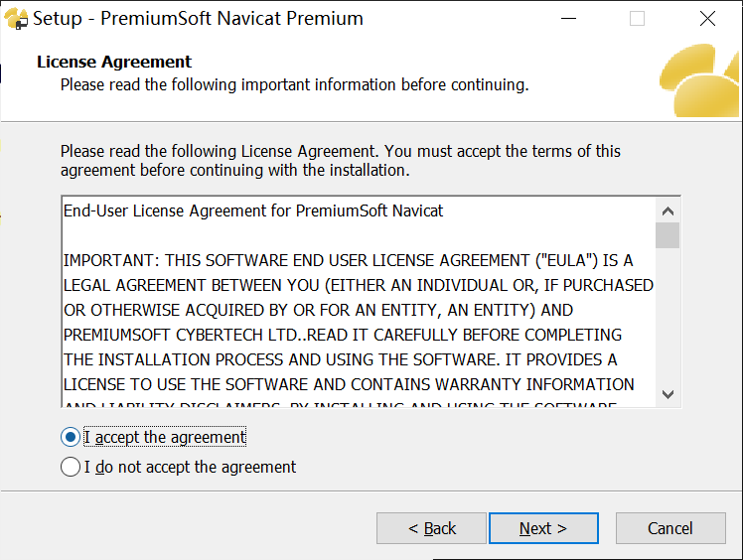
Task: Close the Navicat Premium setup window
Action: (x=707, y=19)
